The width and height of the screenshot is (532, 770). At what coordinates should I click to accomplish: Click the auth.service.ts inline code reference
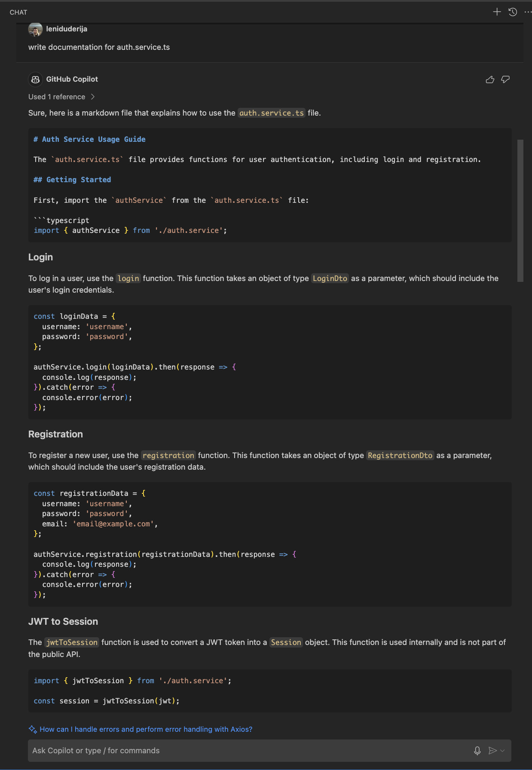pyautogui.click(x=272, y=113)
